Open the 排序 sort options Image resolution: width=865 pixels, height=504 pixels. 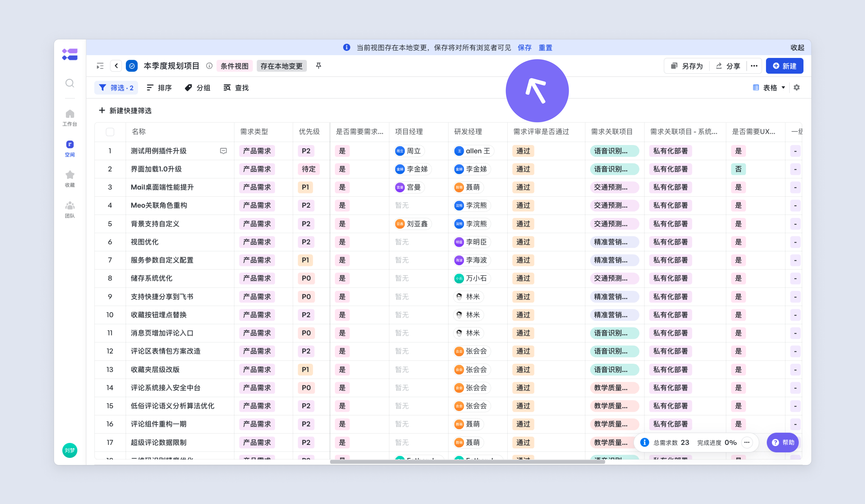(x=159, y=88)
